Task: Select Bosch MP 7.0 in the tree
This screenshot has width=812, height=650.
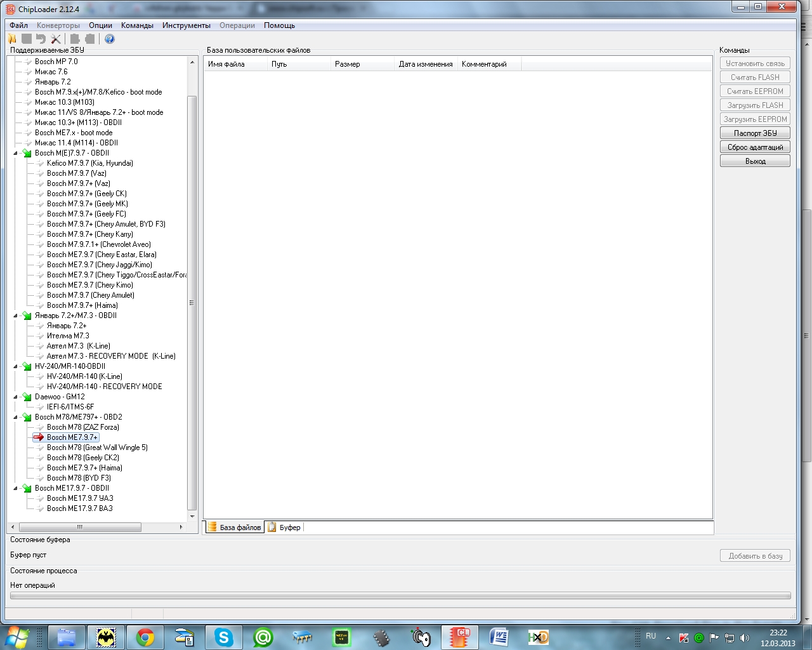Action: point(56,62)
